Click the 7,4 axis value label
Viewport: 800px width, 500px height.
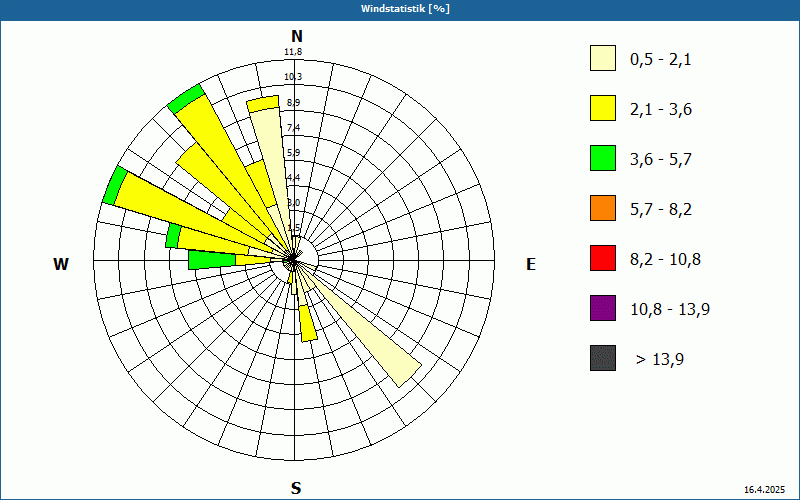(293, 128)
